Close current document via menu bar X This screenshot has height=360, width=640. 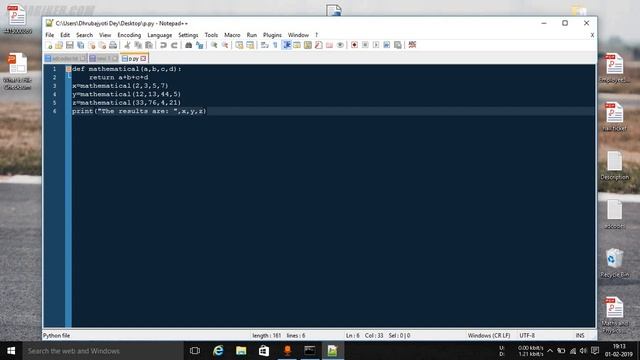(592, 35)
